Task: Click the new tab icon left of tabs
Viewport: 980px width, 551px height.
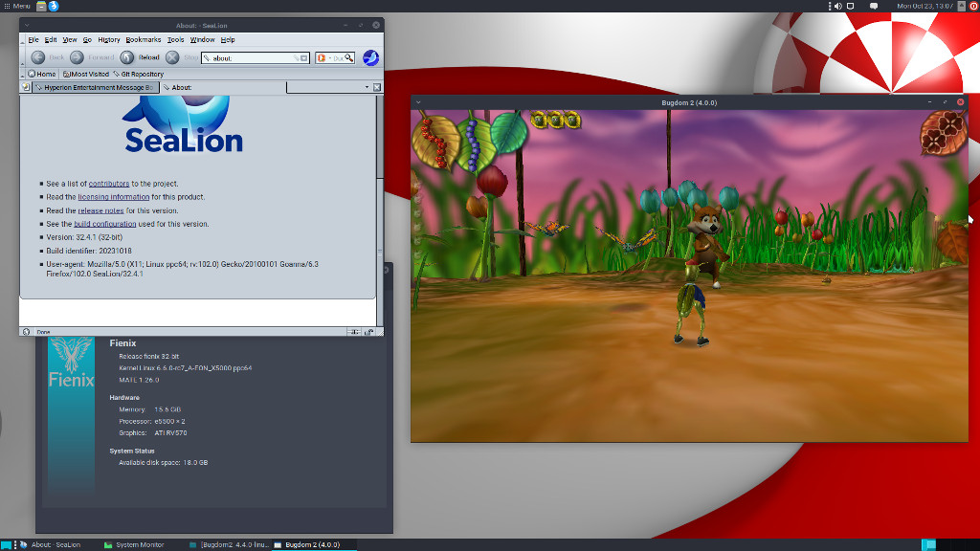Action: 26,87
